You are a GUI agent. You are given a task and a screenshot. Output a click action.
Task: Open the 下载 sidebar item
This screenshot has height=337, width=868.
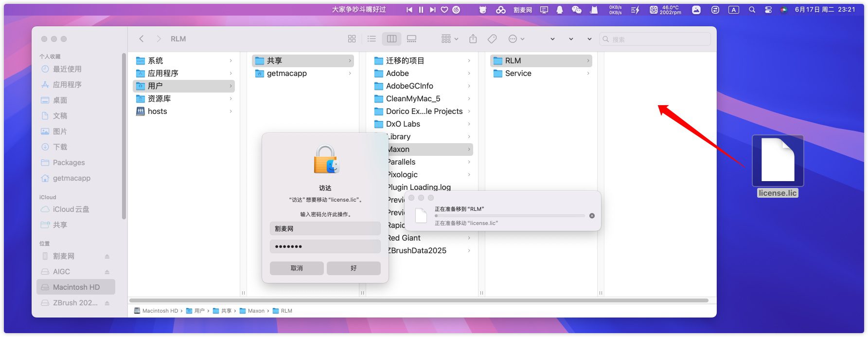point(60,147)
